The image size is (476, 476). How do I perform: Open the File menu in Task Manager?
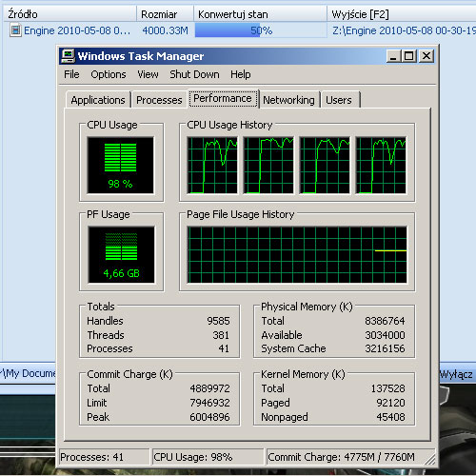coord(71,74)
